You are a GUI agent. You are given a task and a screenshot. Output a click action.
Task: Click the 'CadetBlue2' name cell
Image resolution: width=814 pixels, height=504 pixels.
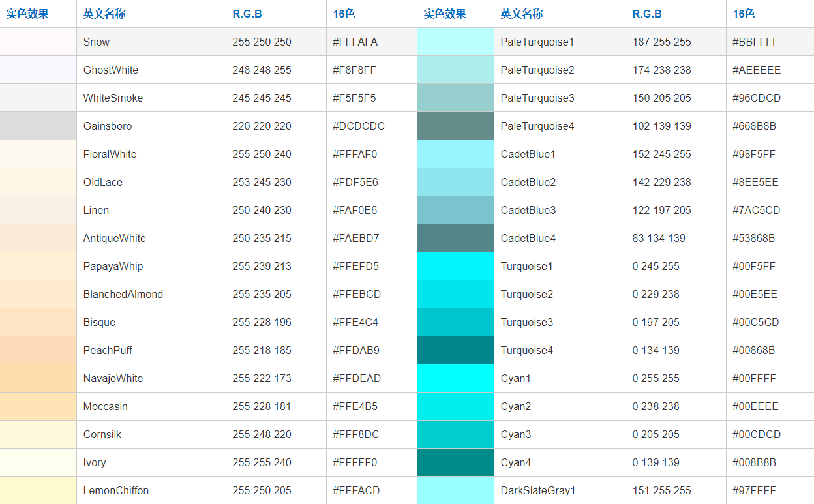click(x=560, y=182)
